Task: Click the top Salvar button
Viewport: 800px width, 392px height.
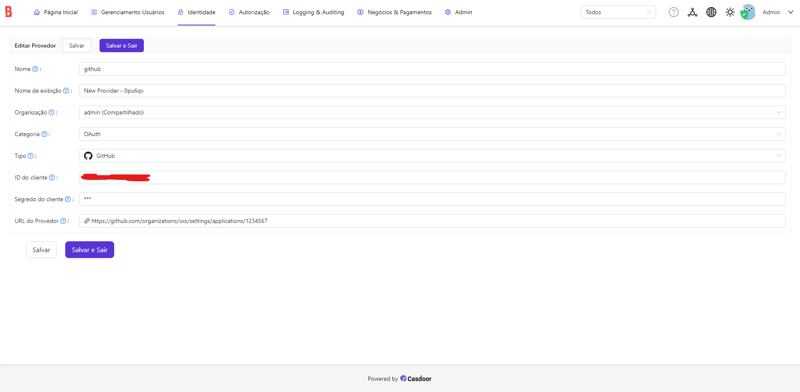Action: click(77, 45)
